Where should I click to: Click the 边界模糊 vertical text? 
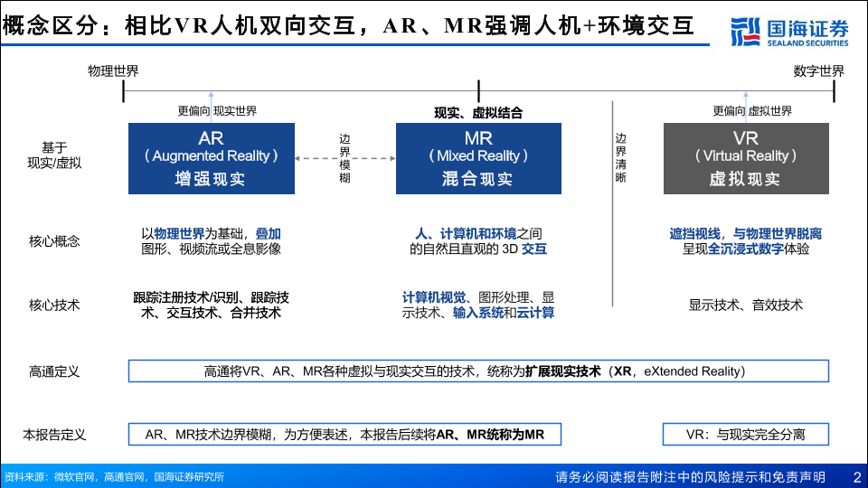344,159
